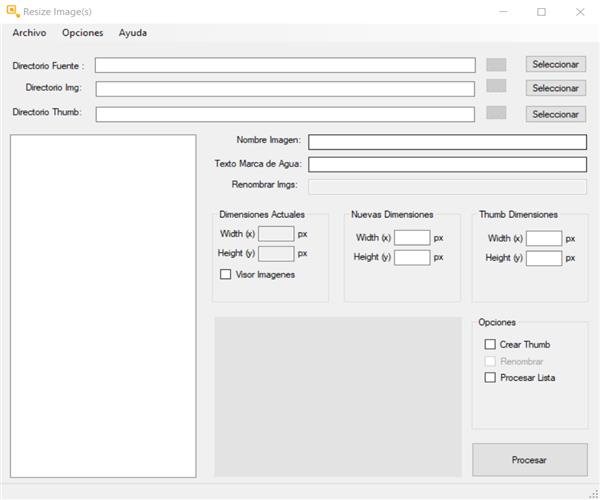Click gray indicator beside Directorio Thumb field
The width and height of the screenshot is (600, 500).
[496, 112]
